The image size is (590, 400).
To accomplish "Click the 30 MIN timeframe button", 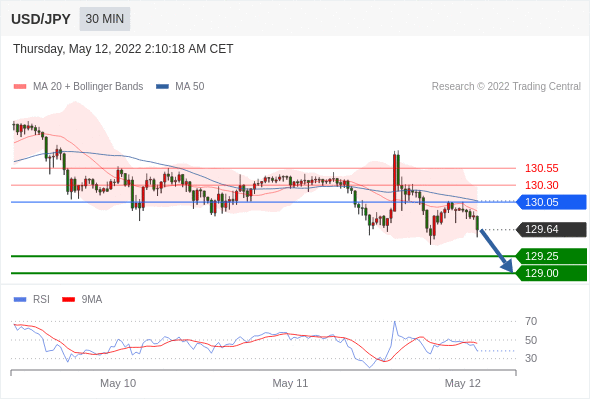I will (105, 19).
